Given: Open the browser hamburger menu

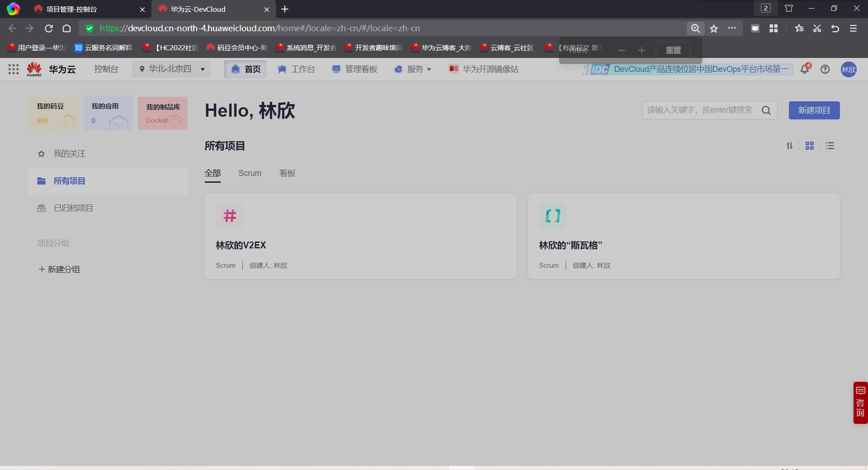Looking at the screenshot, I should coord(853,28).
